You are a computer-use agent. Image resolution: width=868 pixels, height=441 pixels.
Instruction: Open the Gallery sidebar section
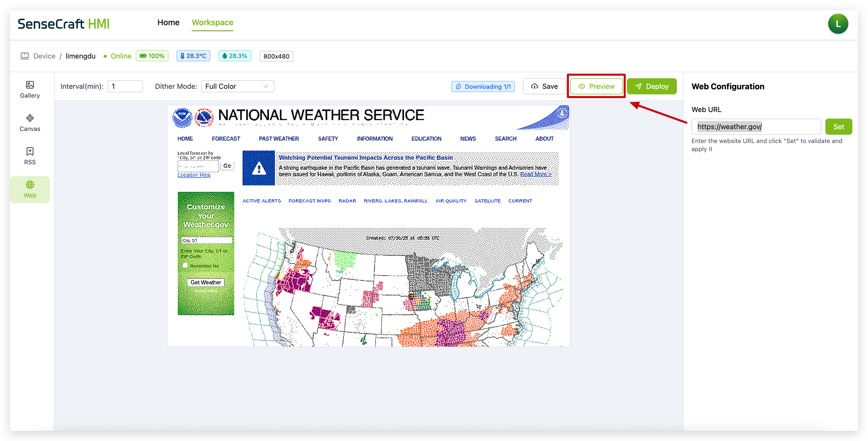[x=30, y=90]
